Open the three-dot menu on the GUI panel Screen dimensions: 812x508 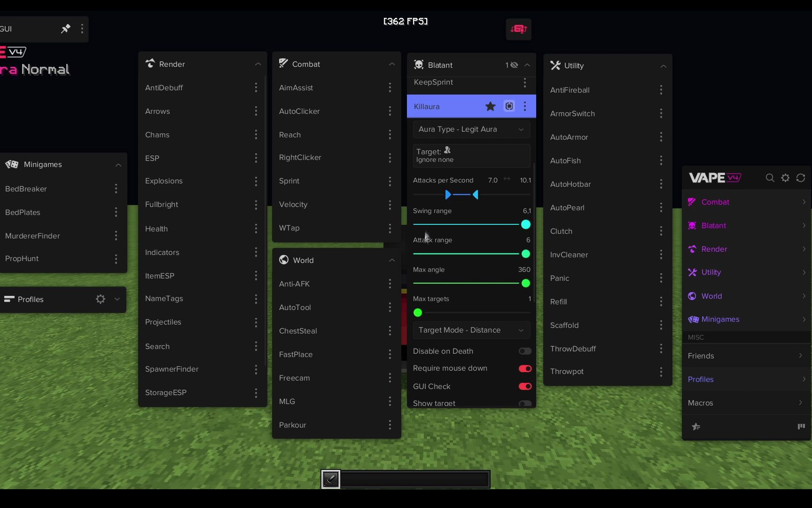click(x=82, y=29)
